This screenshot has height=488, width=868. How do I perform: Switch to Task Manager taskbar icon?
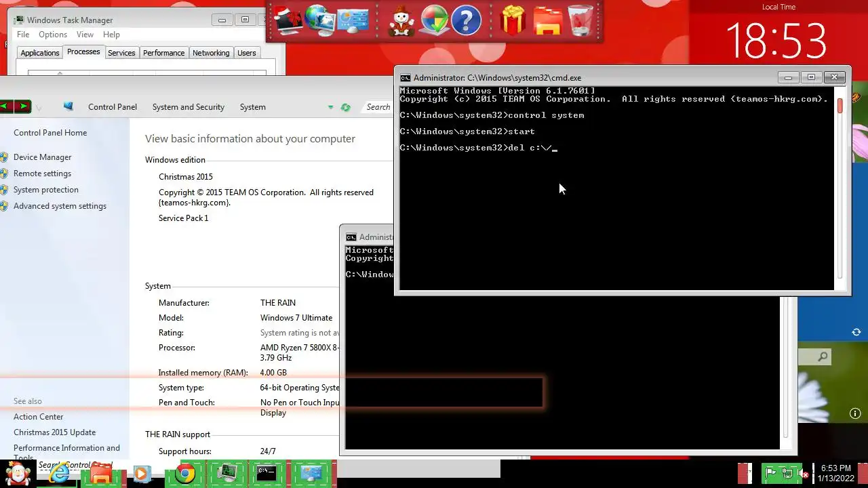click(x=226, y=474)
